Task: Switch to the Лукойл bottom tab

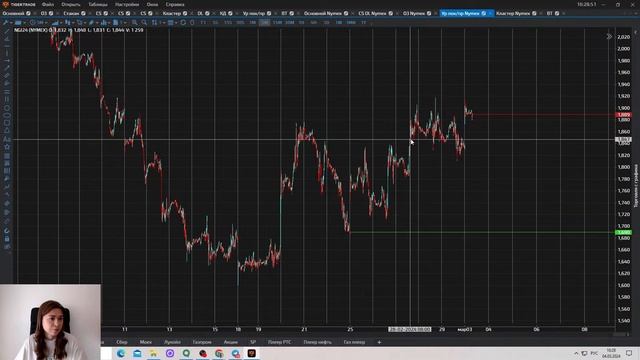Action: click(172, 342)
